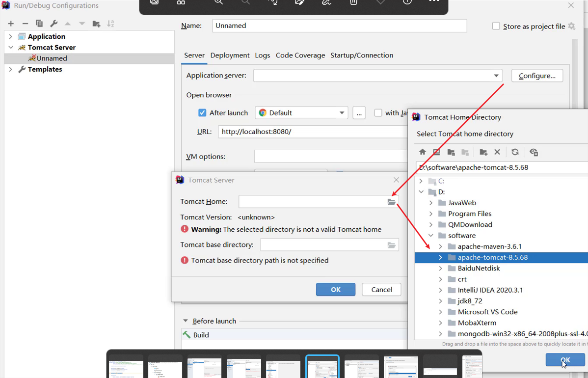The height and width of the screenshot is (378, 588).
Task: Go to desktop directory icon in chooser
Action: click(x=436, y=152)
